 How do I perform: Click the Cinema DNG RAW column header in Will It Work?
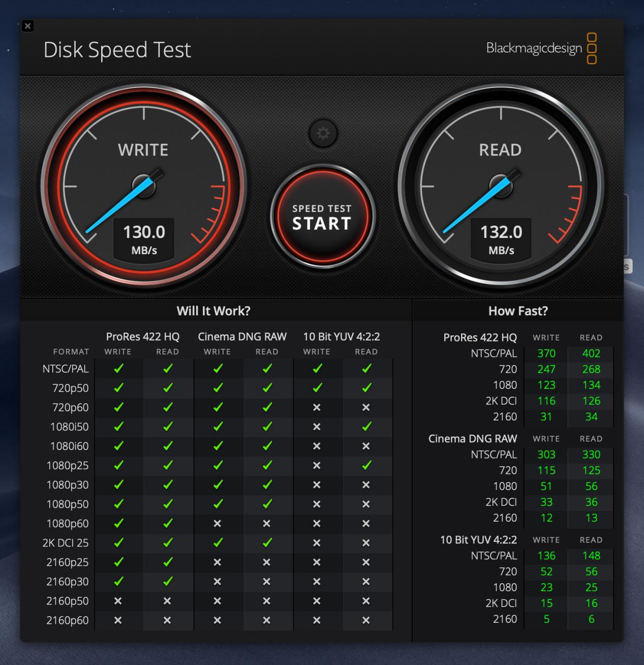pos(242,337)
